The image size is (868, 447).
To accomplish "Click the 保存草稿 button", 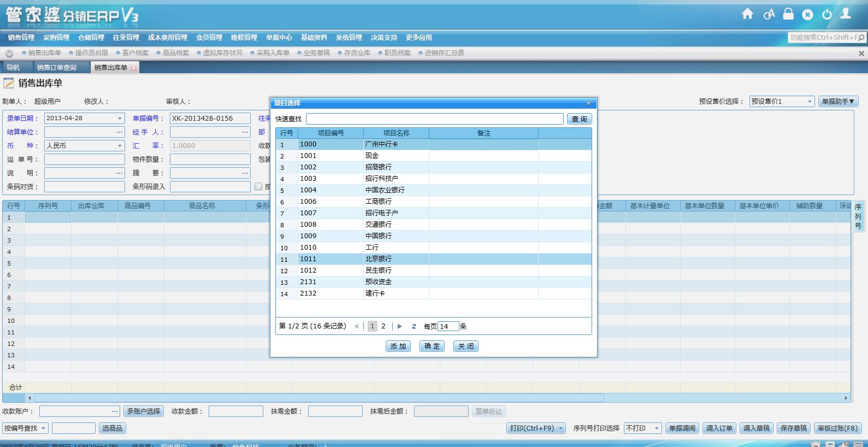I will click(794, 428).
